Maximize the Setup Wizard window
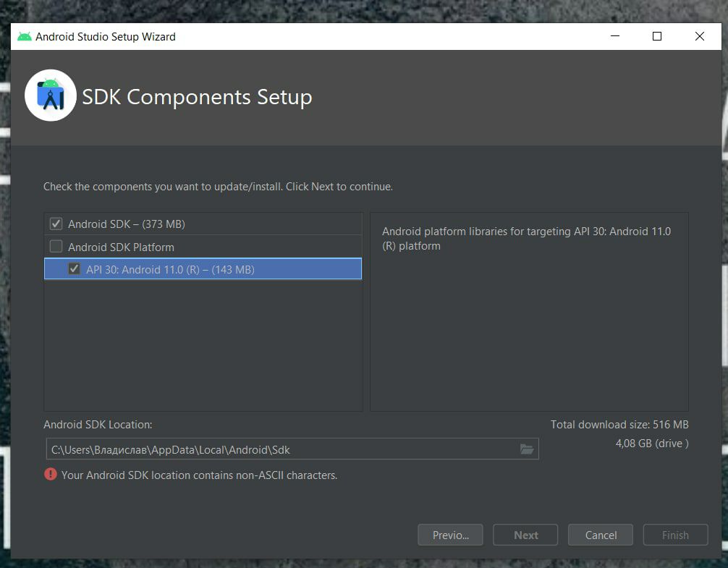This screenshot has width=728, height=568. tap(657, 36)
